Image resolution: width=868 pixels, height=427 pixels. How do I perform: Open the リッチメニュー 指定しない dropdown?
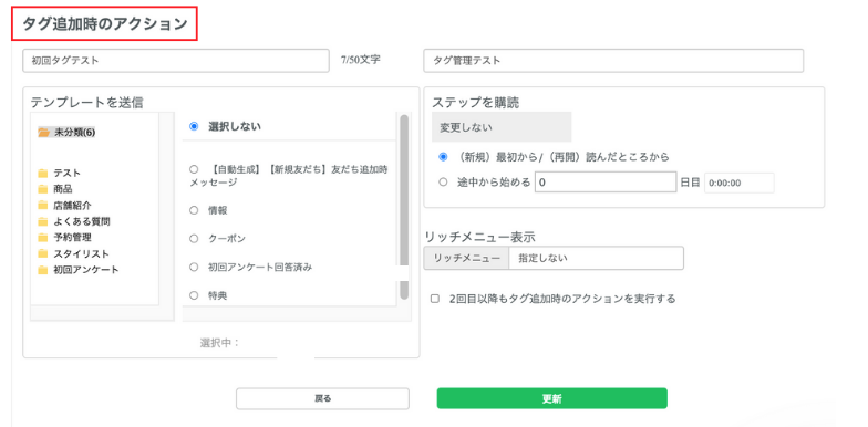coord(596,258)
